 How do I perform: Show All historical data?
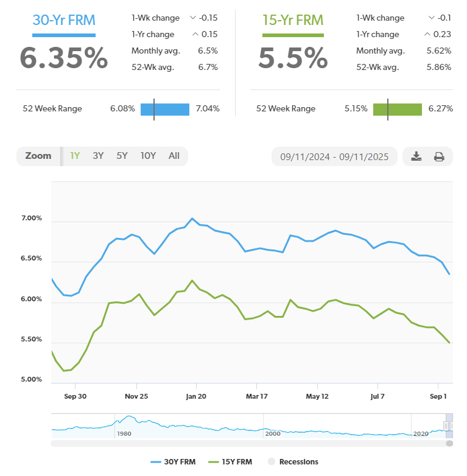(x=174, y=156)
